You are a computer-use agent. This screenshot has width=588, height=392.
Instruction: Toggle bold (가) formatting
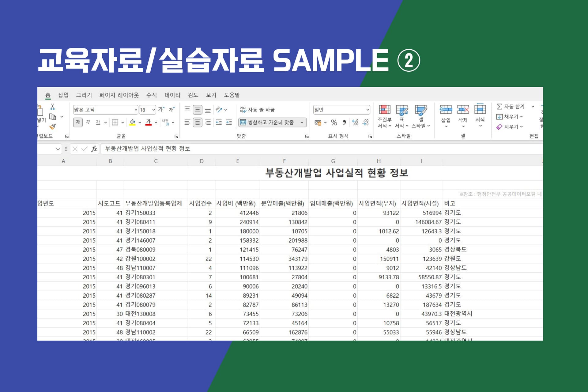click(78, 122)
